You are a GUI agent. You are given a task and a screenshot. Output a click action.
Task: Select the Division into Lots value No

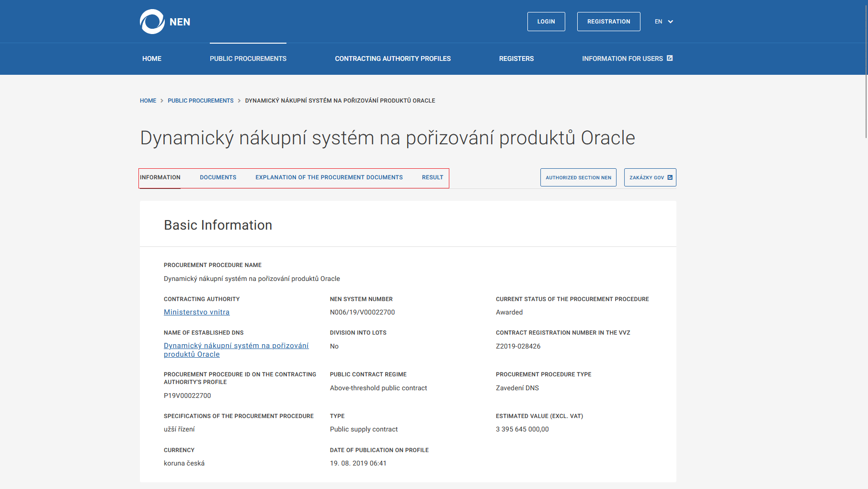point(334,346)
